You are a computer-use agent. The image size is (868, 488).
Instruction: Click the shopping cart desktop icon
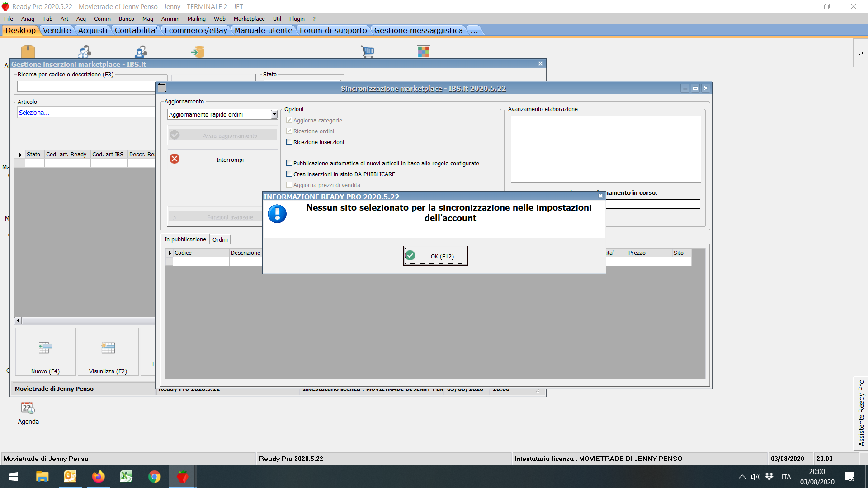pyautogui.click(x=367, y=52)
